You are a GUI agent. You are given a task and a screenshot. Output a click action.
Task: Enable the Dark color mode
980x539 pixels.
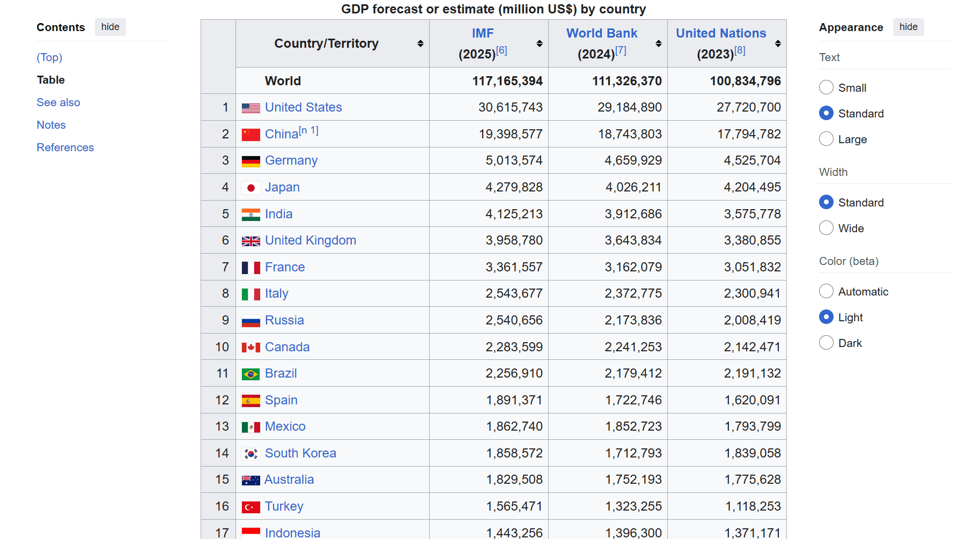pyautogui.click(x=827, y=343)
